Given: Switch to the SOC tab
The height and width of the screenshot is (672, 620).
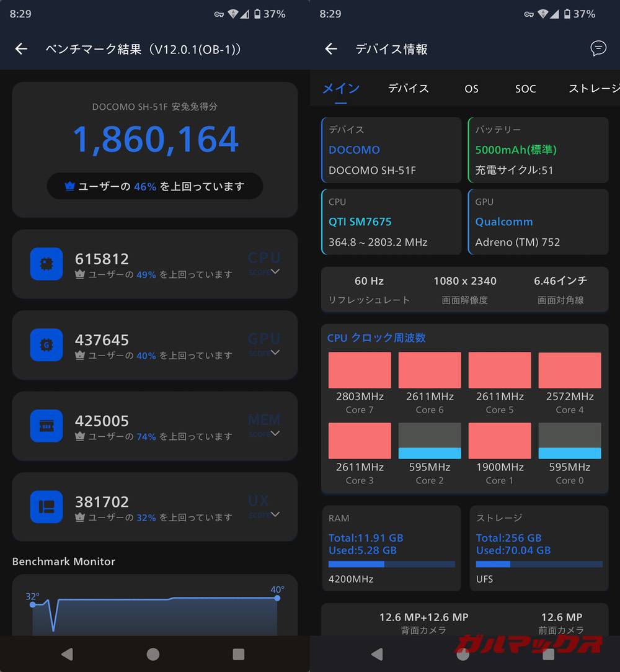Looking at the screenshot, I should pos(525,89).
